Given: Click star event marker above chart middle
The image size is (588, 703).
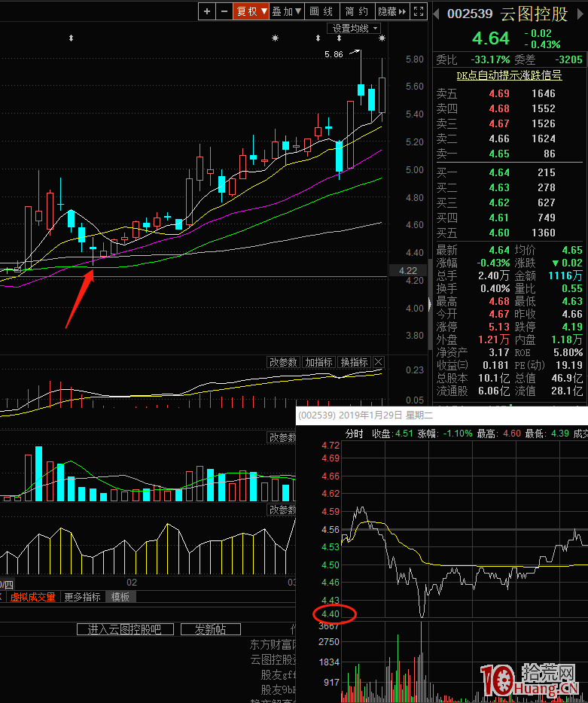Looking at the screenshot, I should point(276,38).
